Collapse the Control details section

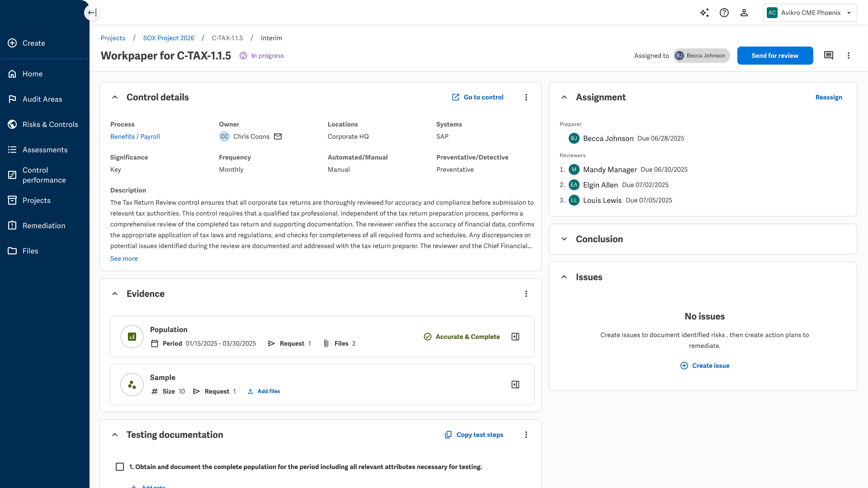click(115, 97)
